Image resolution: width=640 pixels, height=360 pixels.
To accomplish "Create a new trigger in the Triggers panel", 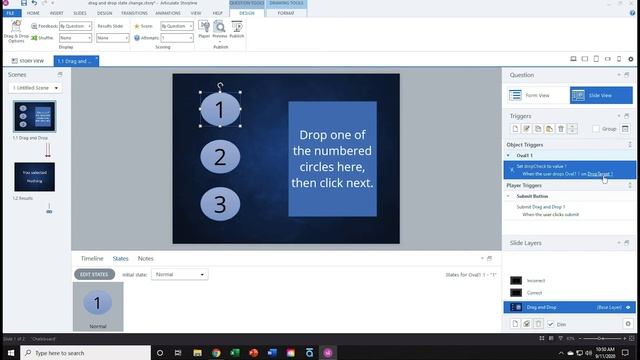I will pos(515,129).
